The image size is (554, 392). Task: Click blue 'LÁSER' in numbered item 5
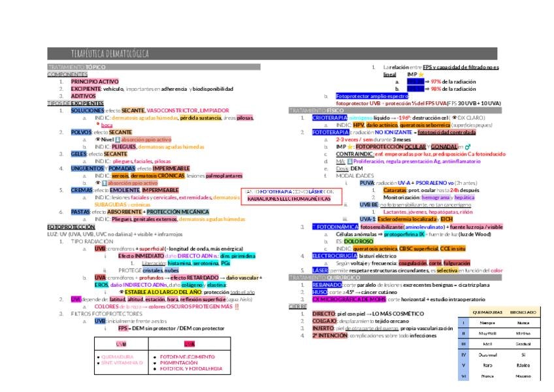[320, 270]
